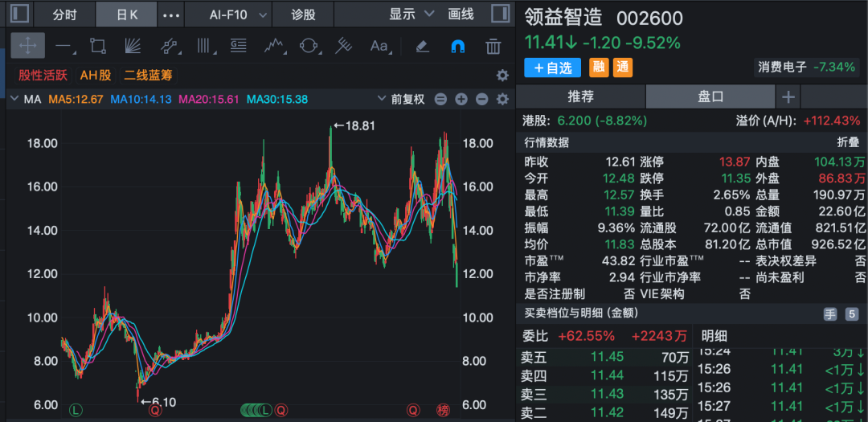Click the orange 融 badge
The width and height of the screenshot is (868, 422).
599,68
